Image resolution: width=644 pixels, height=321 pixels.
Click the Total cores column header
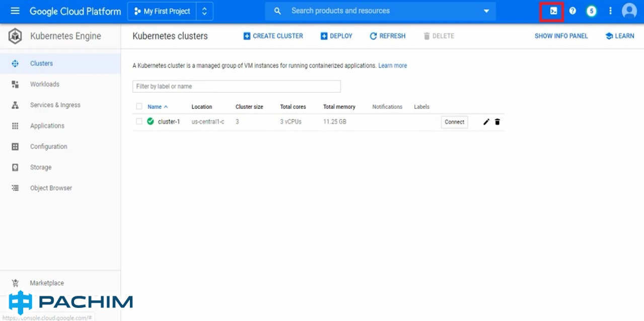pos(293,107)
